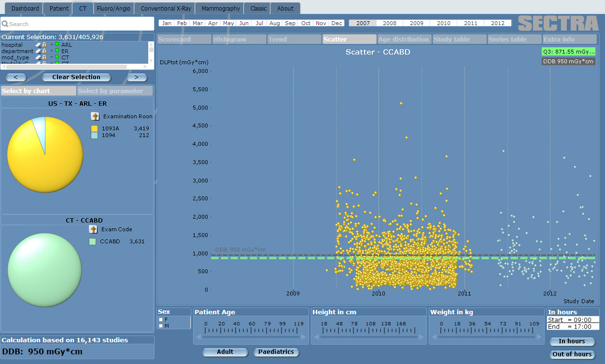Image resolution: width=605 pixels, height=364 pixels.
Task: Click the search magnifier icon
Action: [5, 24]
